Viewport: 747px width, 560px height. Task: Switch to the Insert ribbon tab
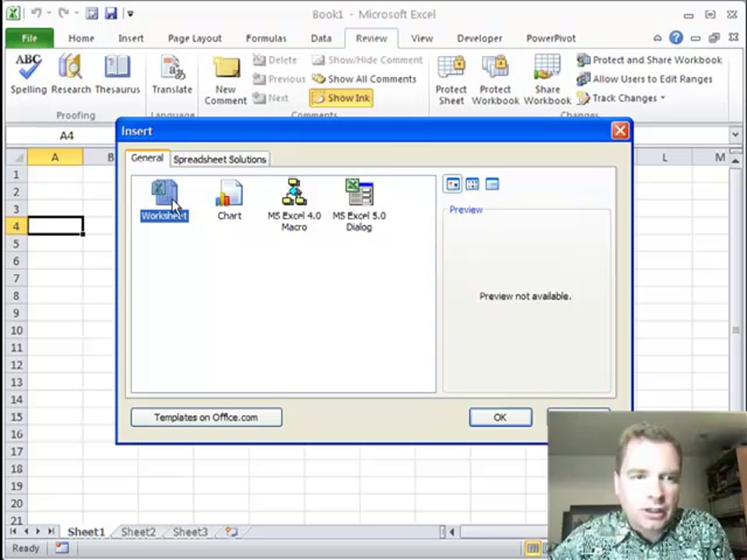click(131, 38)
